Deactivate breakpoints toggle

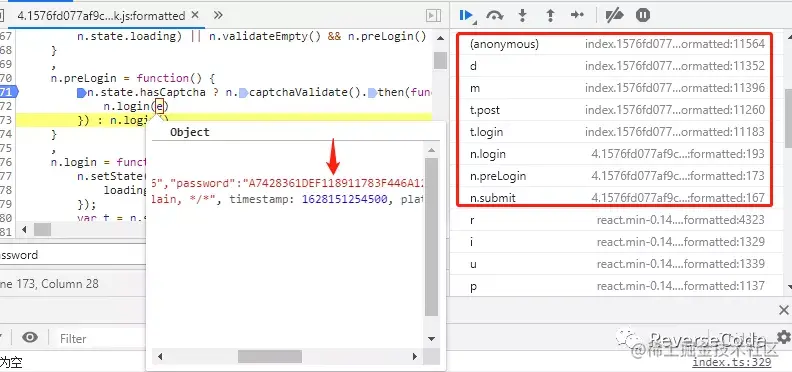[614, 15]
